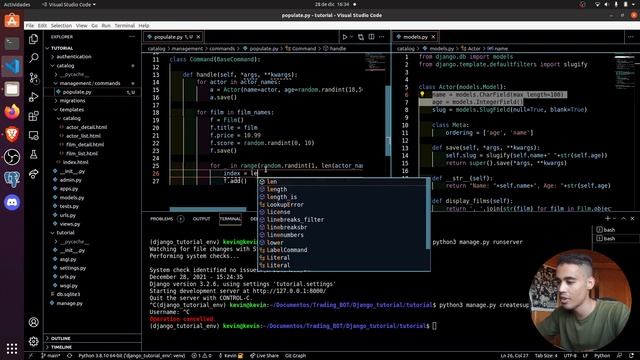Open settings.py in explorer
The width and height of the screenshot is (640, 360).
point(73,268)
